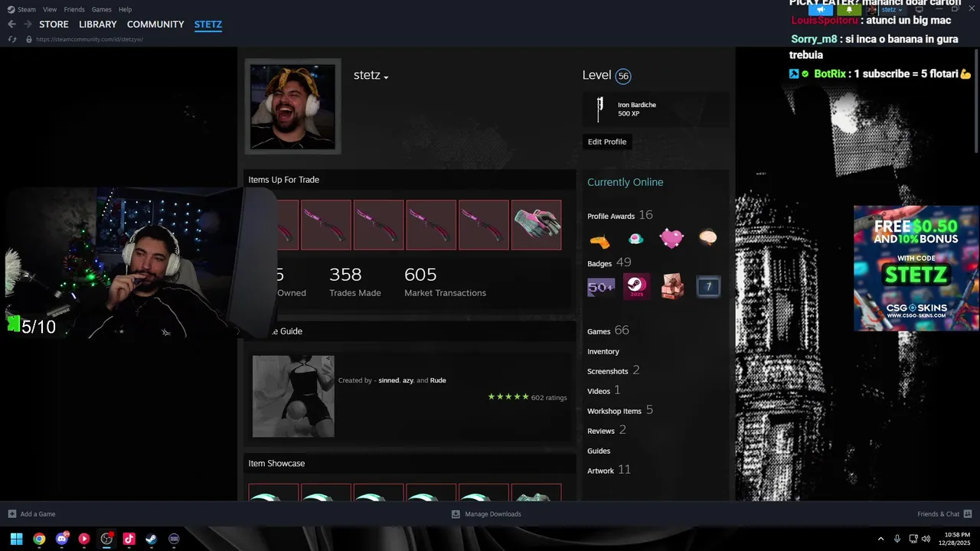Click the 358 Trades Made stat
The image size is (980, 551).
pyautogui.click(x=354, y=282)
